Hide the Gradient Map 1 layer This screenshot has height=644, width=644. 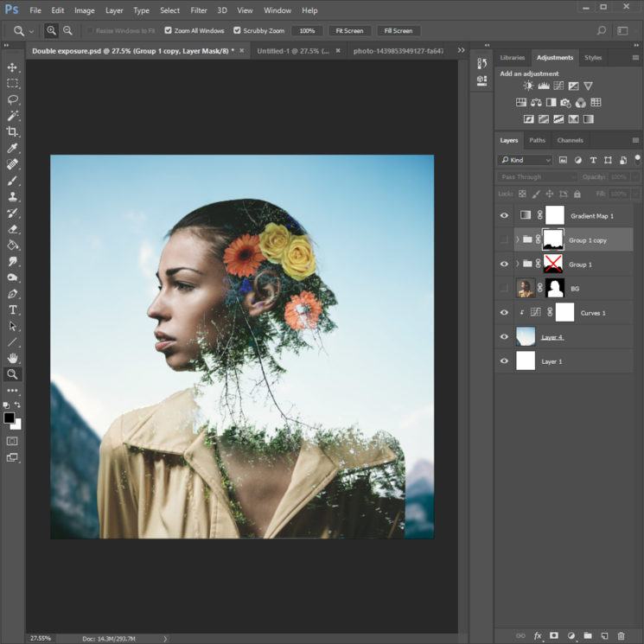coord(504,215)
